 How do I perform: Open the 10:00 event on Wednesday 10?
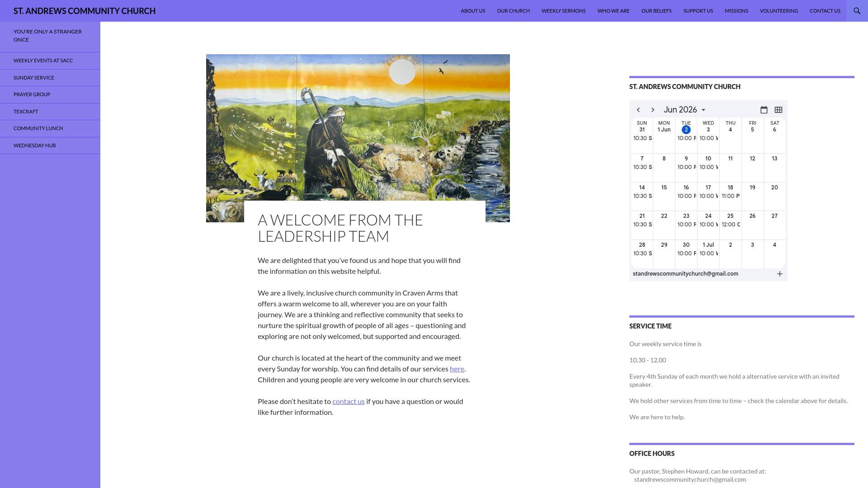point(708,167)
